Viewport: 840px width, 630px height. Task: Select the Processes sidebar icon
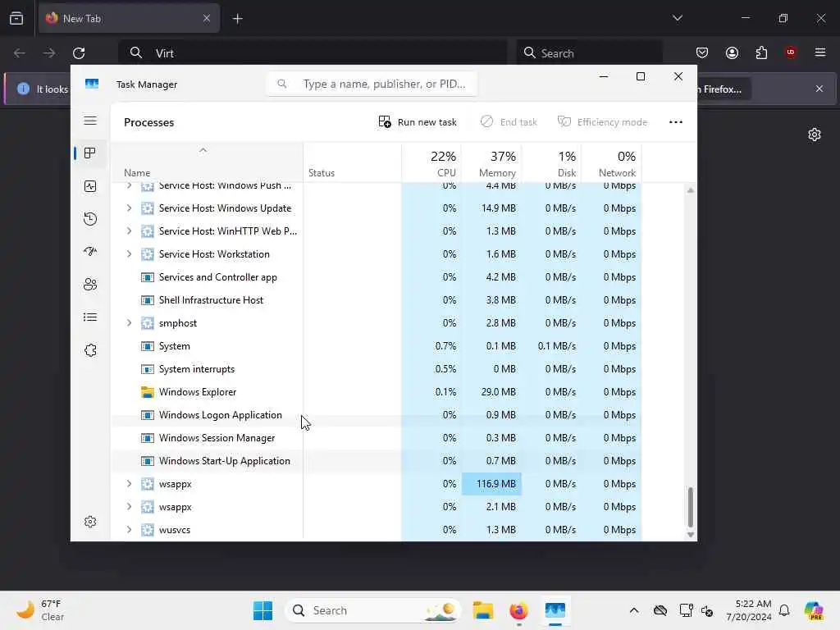[90, 153]
